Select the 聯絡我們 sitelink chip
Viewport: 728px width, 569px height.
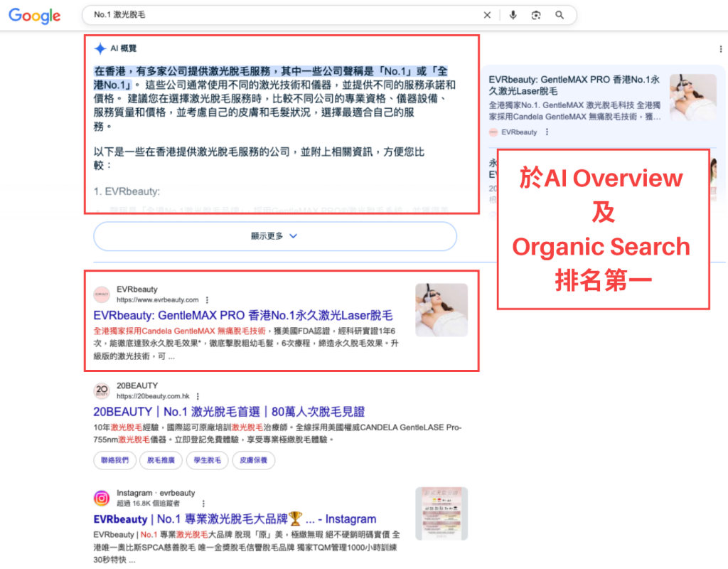tap(114, 460)
